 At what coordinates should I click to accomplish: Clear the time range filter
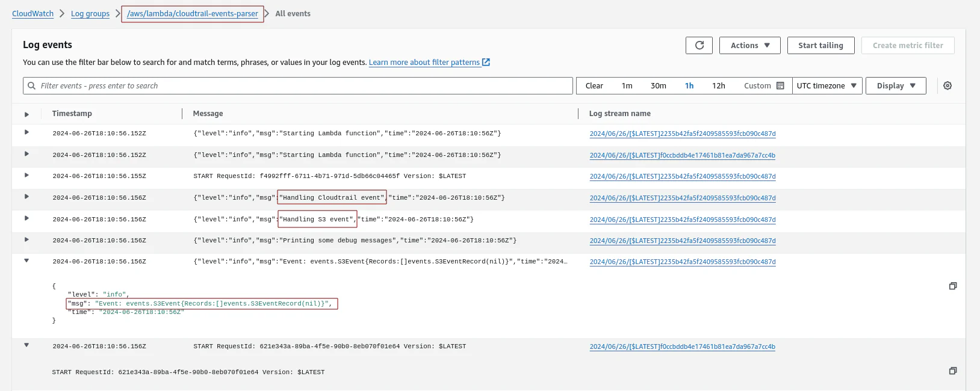(x=594, y=86)
